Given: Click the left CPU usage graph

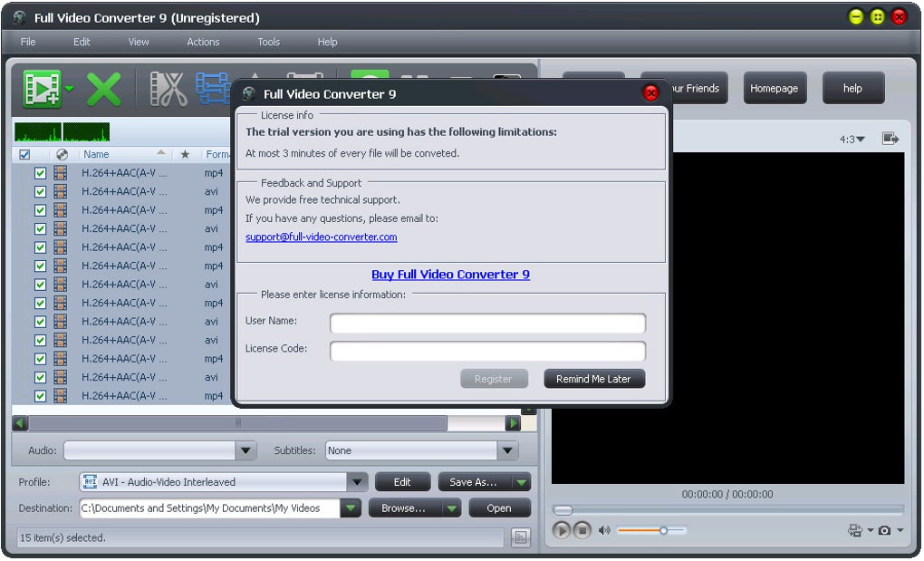Looking at the screenshot, I should (38, 132).
